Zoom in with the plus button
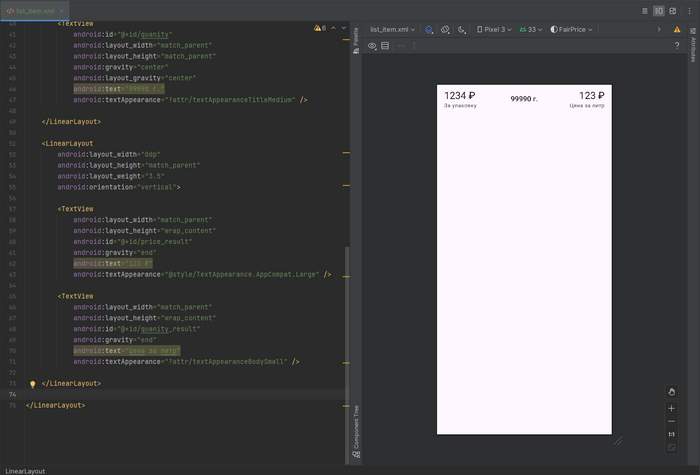 tap(671, 408)
